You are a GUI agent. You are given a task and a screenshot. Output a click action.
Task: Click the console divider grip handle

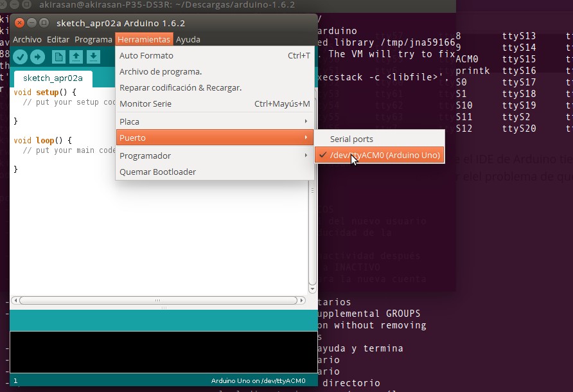tap(164, 308)
